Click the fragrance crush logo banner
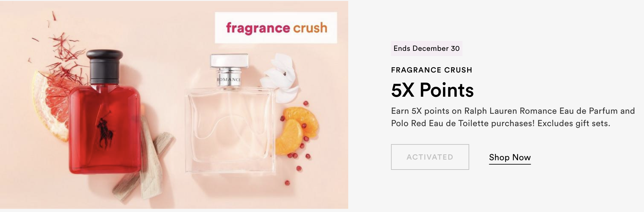This screenshot has height=212, width=644. coord(276,28)
